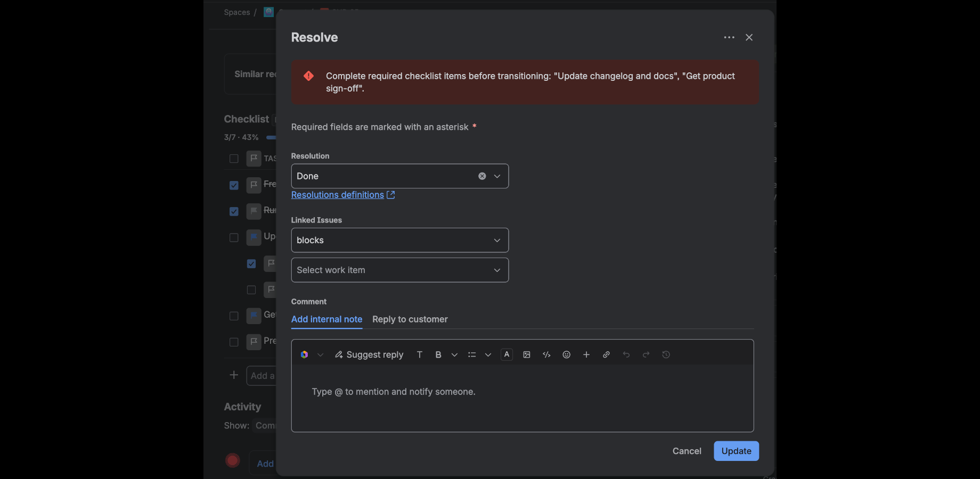Open the comment history clock icon
The width and height of the screenshot is (980, 479).
pos(666,354)
